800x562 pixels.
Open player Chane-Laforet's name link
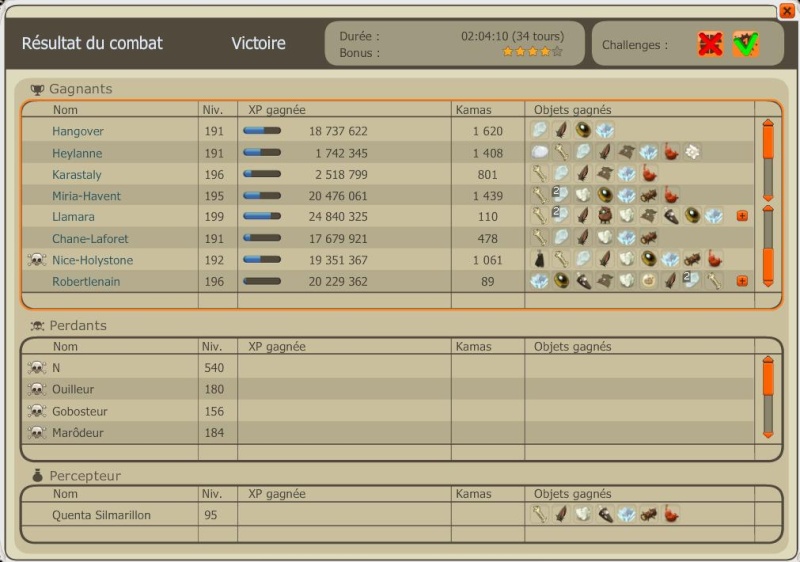coord(90,239)
